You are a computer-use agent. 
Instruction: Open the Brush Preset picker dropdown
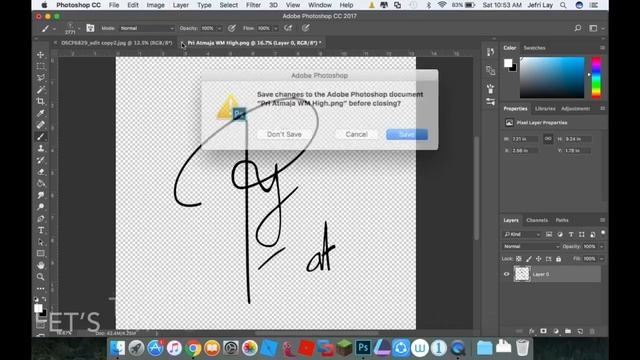79,29
